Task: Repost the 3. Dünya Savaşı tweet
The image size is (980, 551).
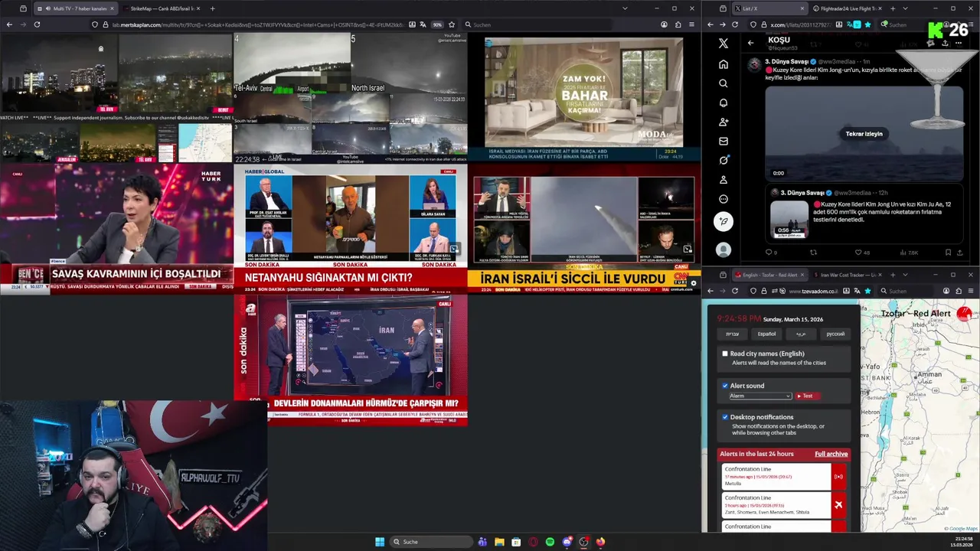Action: point(813,252)
